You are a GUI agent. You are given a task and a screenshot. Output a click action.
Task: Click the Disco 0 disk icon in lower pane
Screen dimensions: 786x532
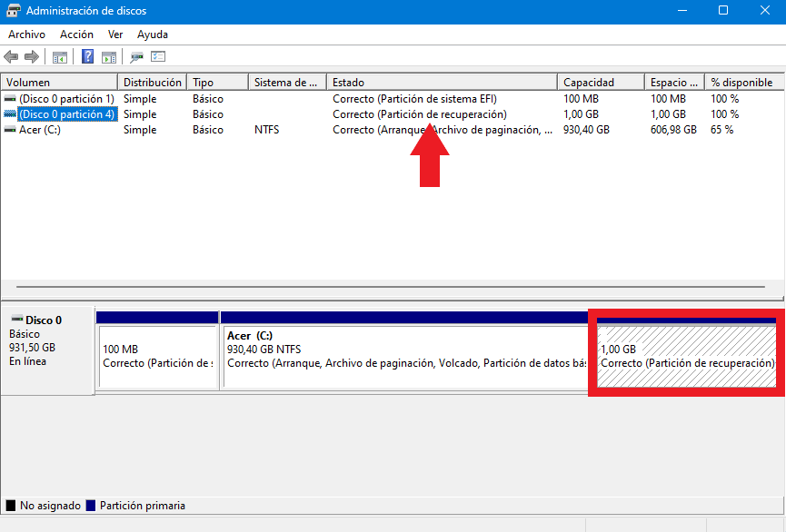click(17, 319)
